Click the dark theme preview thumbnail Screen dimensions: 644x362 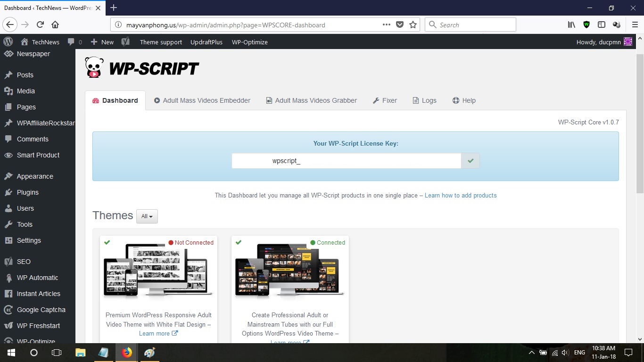tap(290, 271)
